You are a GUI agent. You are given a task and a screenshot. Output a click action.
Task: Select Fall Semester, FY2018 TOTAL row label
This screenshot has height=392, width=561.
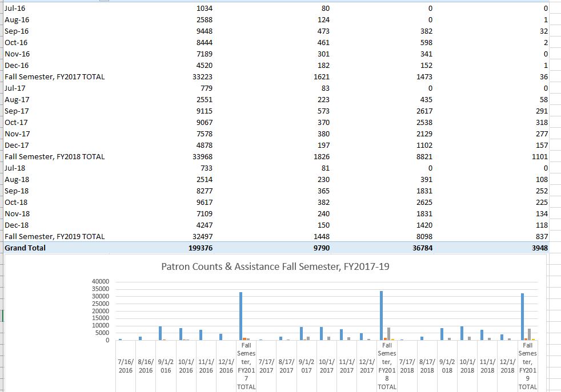coord(55,157)
